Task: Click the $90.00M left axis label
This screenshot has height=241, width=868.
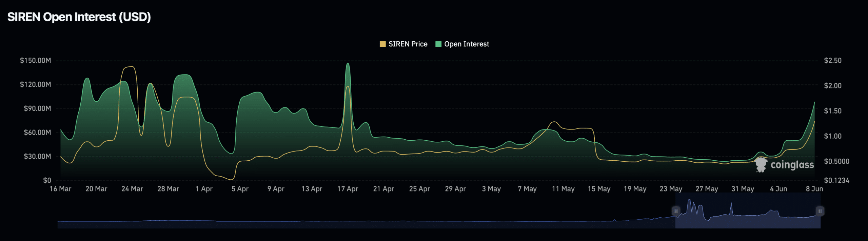Action: 37,108
